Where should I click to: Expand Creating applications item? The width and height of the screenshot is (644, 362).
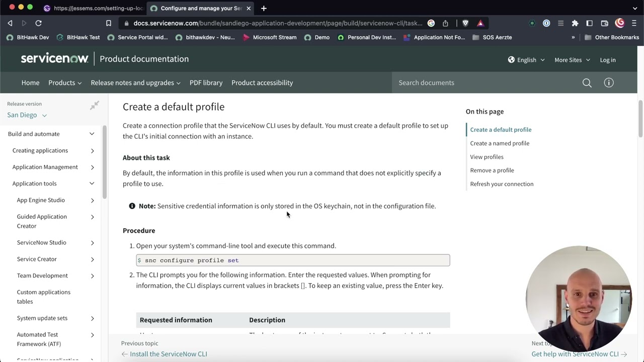92,150
